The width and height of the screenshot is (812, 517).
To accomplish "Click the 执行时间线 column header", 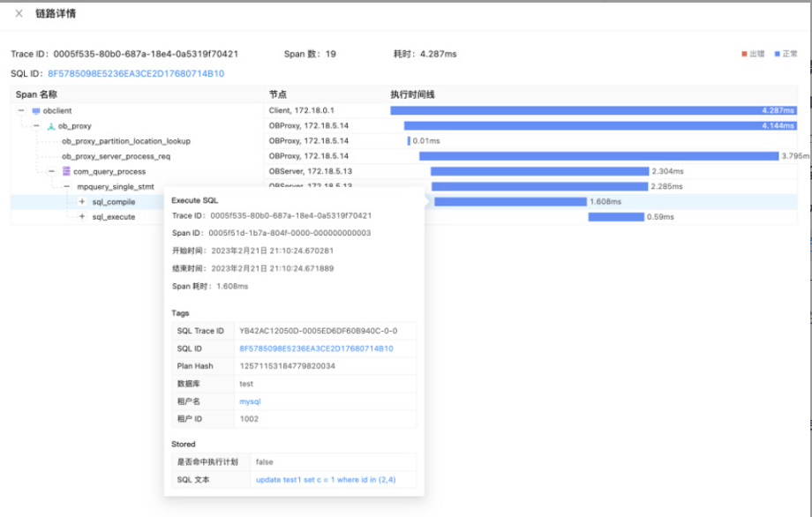I will [x=412, y=94].
